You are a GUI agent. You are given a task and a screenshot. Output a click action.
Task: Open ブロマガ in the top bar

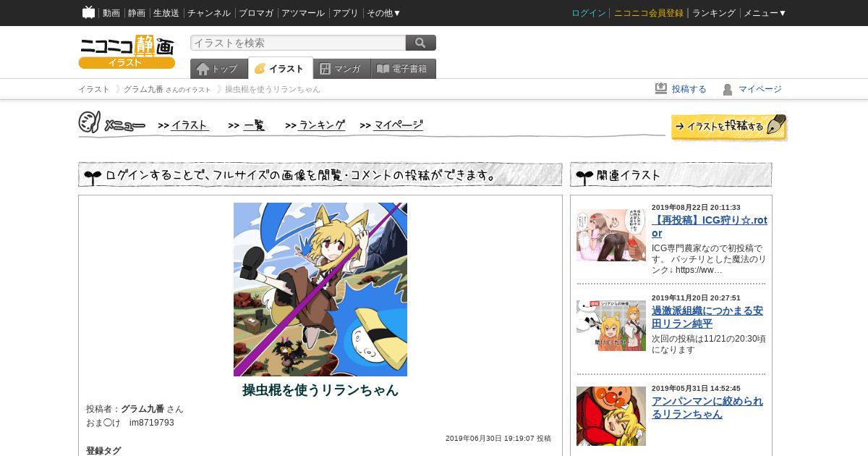pyautogui.click(x=256, y=13)
